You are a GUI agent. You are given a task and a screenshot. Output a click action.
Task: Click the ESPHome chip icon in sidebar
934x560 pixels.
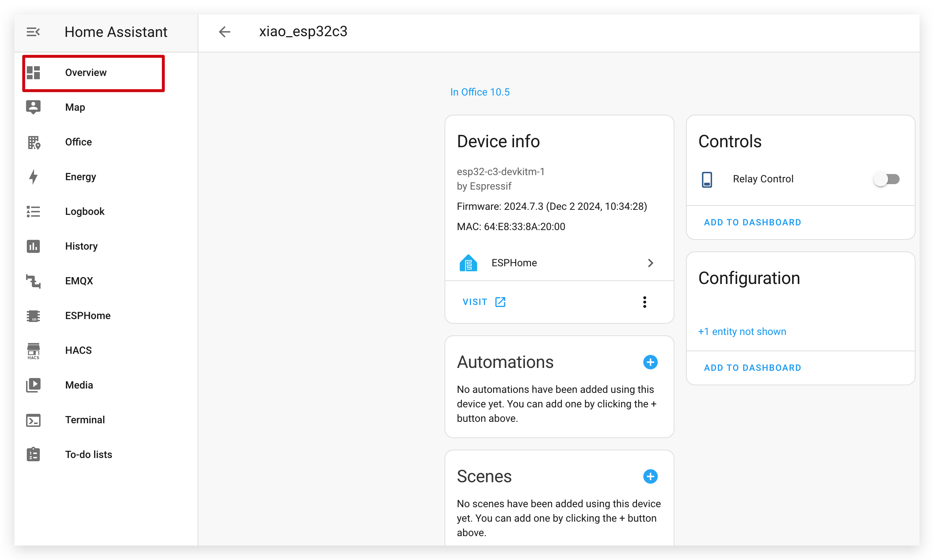33,316
